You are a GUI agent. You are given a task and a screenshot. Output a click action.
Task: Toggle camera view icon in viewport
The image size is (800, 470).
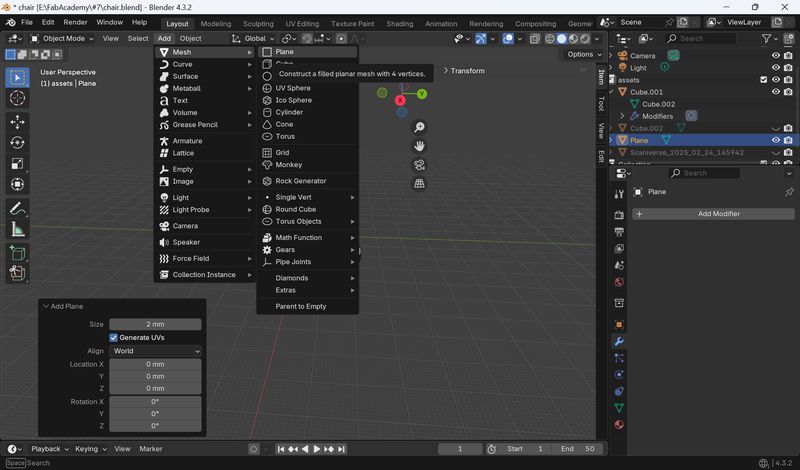point(419,165)
